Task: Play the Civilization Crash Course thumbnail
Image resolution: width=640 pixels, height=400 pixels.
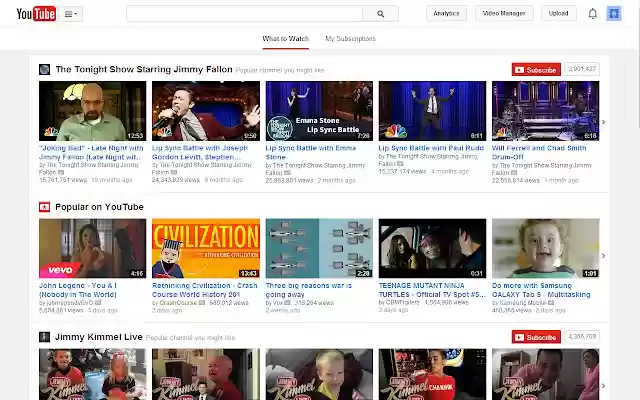Action: (206, 248)
